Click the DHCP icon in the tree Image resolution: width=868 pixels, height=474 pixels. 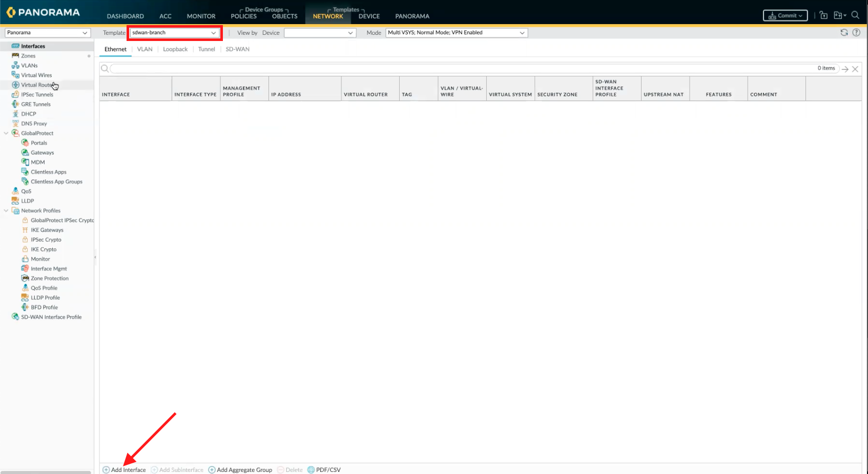15,114
